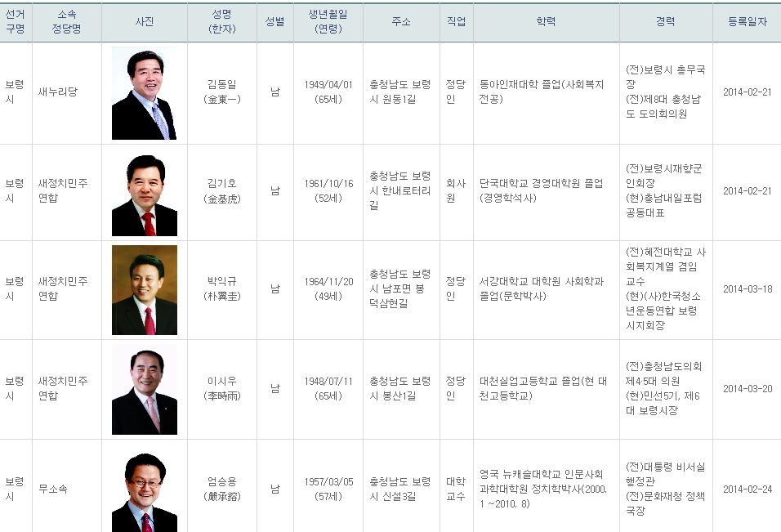Image resolution: width=781 pixels, height=532 pixels.
Task: Select the name 김동일 (金東一)
Action: [222, 92]
